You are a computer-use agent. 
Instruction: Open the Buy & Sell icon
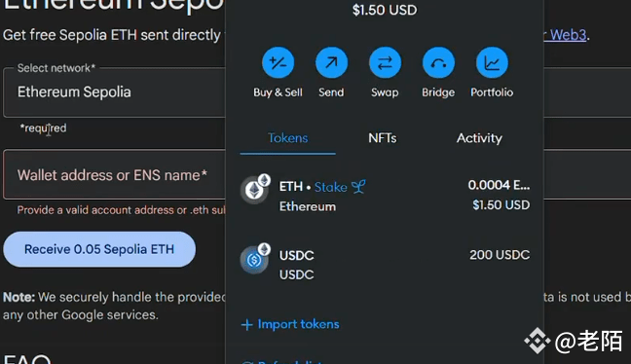[278, 62]
